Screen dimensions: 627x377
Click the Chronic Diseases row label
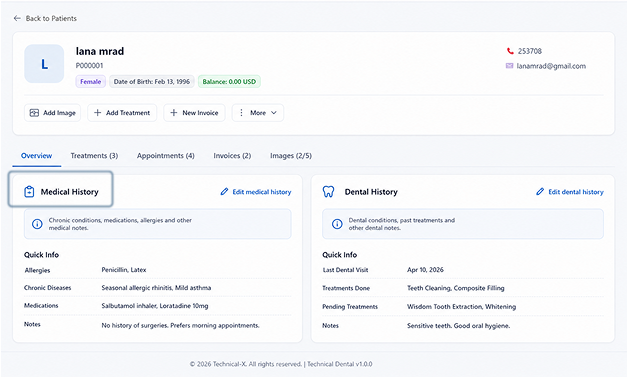[48, 288]
